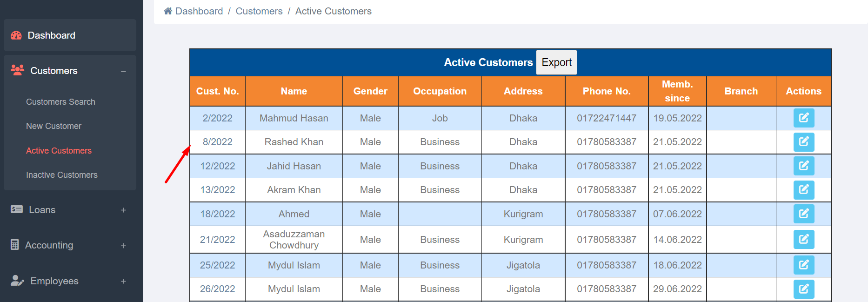Click customer number 26/2022

217,289
